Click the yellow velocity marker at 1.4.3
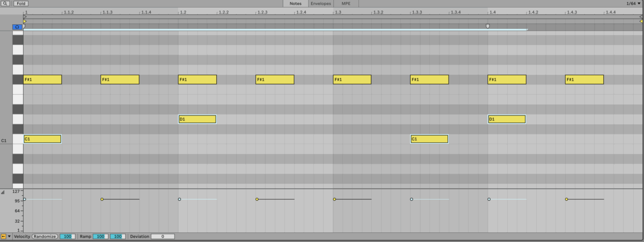Image resolution: width=644 pixels, height=242 pixels. [x=567, y=200]
